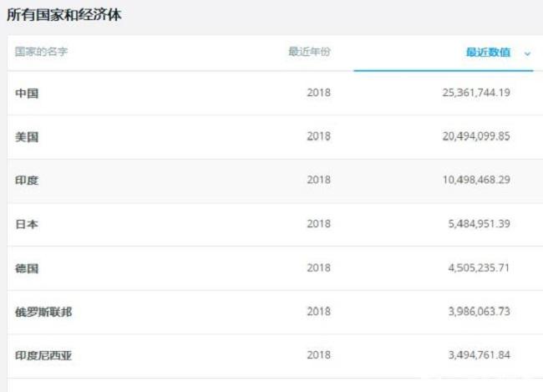This screenshot has width=543, height=392.
Task: Click the year 2018 in the 中国 row
Action: click(318, 93)
